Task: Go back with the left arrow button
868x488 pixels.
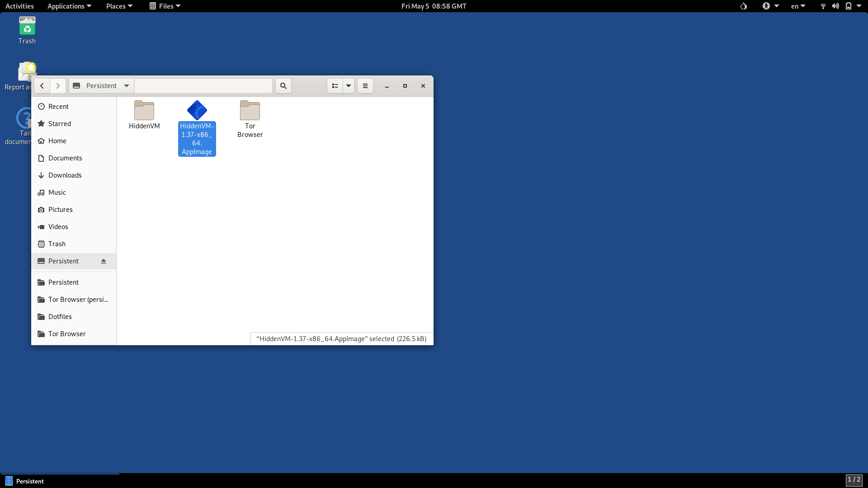Action: coord(42,86)
